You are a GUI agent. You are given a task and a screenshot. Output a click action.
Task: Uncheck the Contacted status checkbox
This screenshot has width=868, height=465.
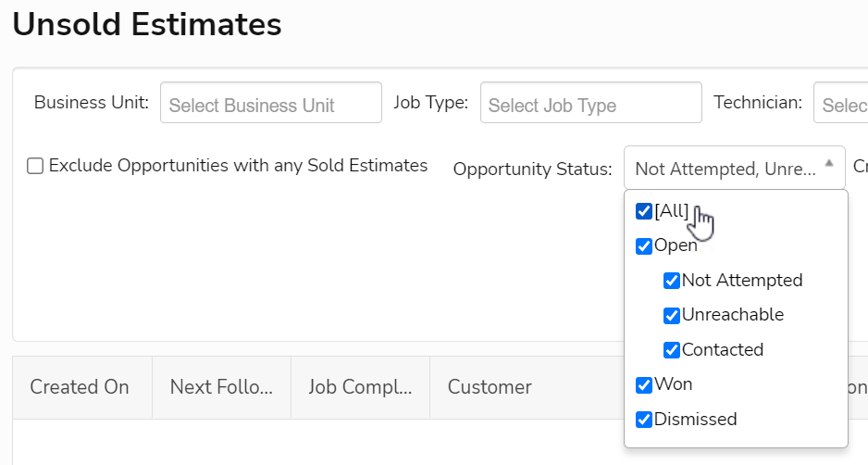[672, 350]
